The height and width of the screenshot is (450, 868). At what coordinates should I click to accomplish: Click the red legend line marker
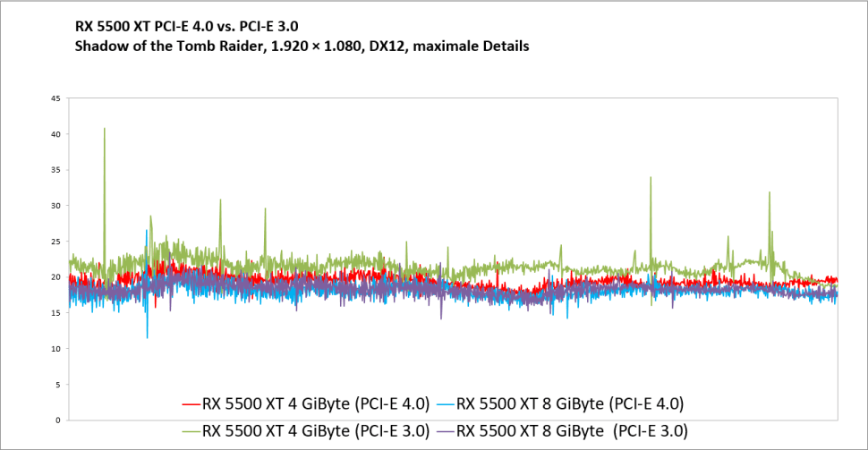click(191, 403)
